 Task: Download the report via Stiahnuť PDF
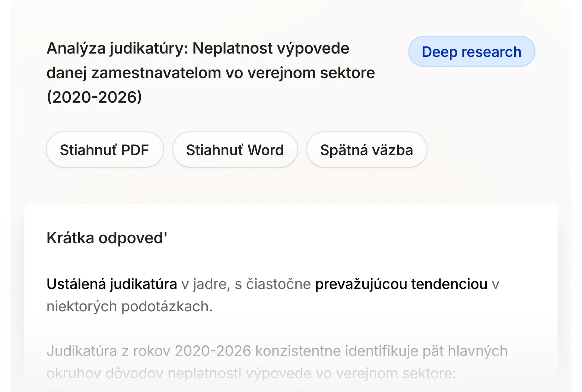[105, 150]
